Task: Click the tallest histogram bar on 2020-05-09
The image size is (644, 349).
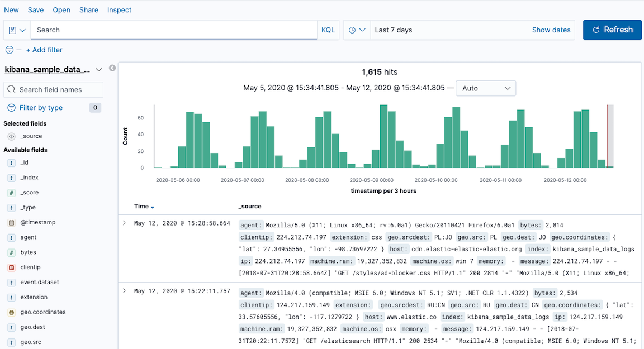Action: (x=383, y=136)
